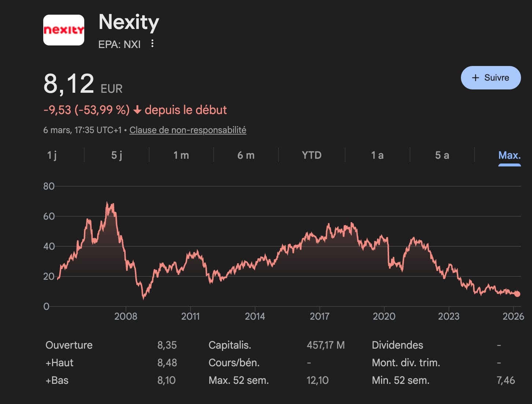The height and width of the screenshot is (404, 532).
Task: Click the Min. 52 sem. label
Action: (x=400, y=380)
